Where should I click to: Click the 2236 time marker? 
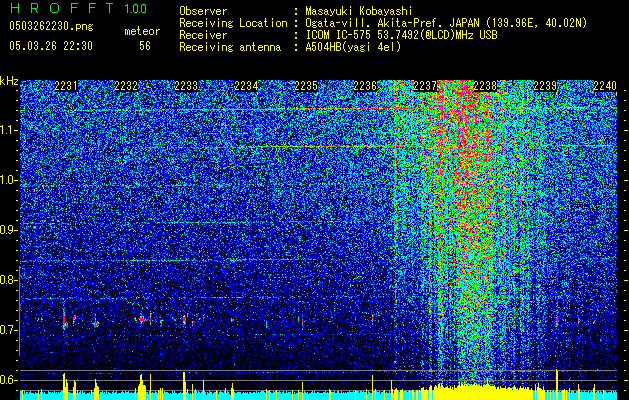pyautogui.click(x=365, y=86)
